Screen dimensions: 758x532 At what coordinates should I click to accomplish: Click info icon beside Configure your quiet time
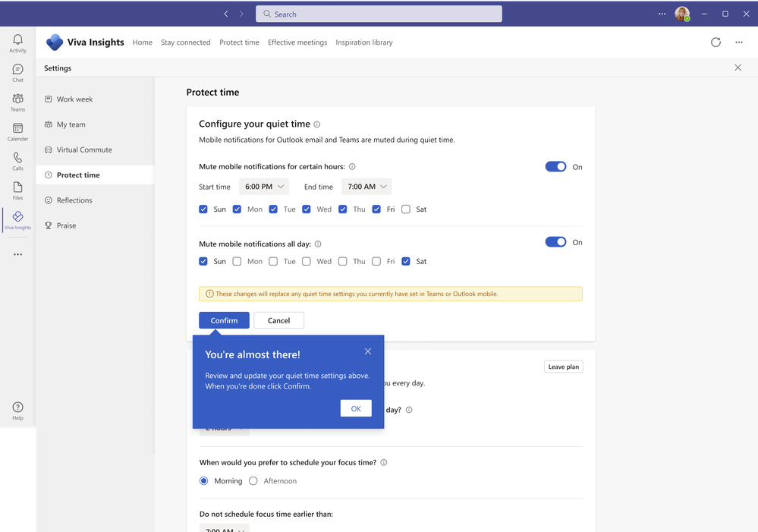pyautogui.click(x=316, y=124)
